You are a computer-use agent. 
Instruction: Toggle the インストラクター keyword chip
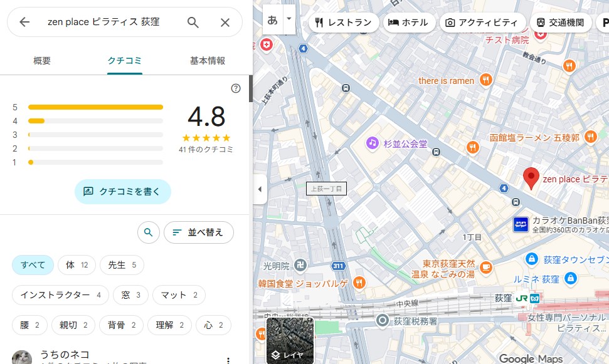60,295
